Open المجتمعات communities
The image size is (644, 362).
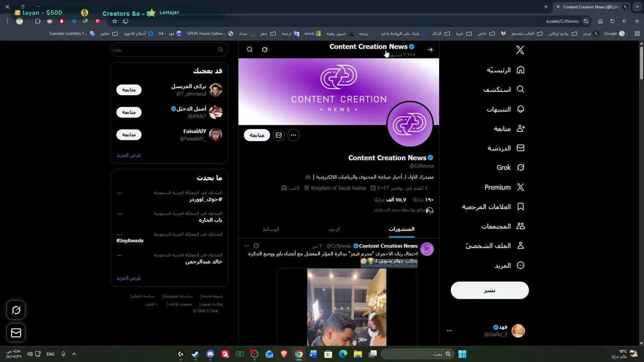point(503,226)
